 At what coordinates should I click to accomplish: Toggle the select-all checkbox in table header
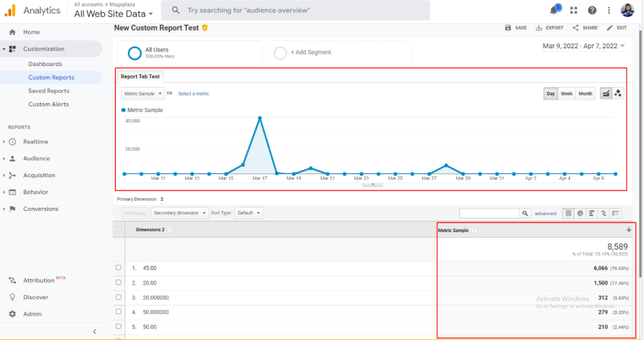(119, 230)
